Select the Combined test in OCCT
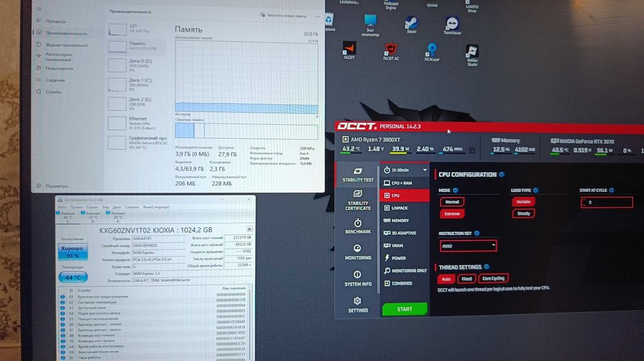 pyautogui.click(x=404, y=284)
